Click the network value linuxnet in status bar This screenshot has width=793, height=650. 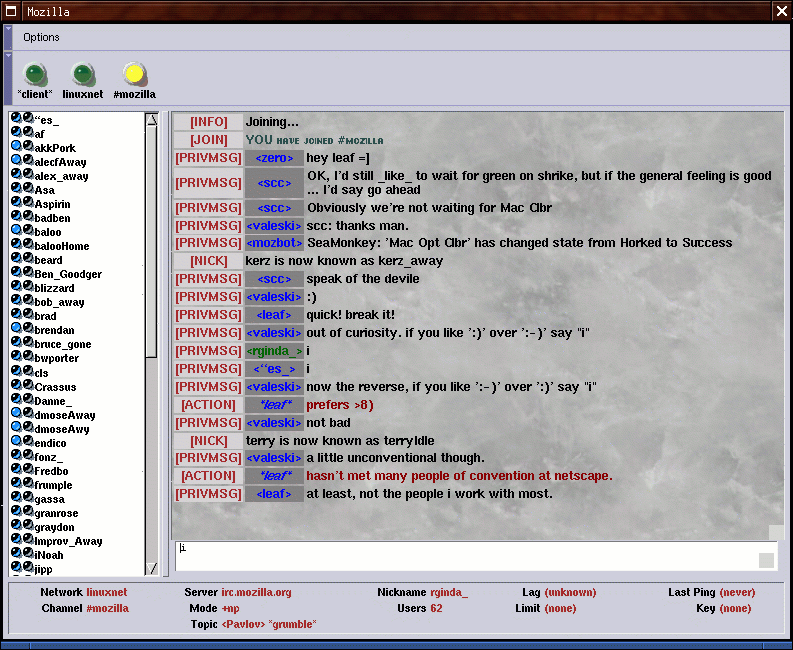pos(107,592)
